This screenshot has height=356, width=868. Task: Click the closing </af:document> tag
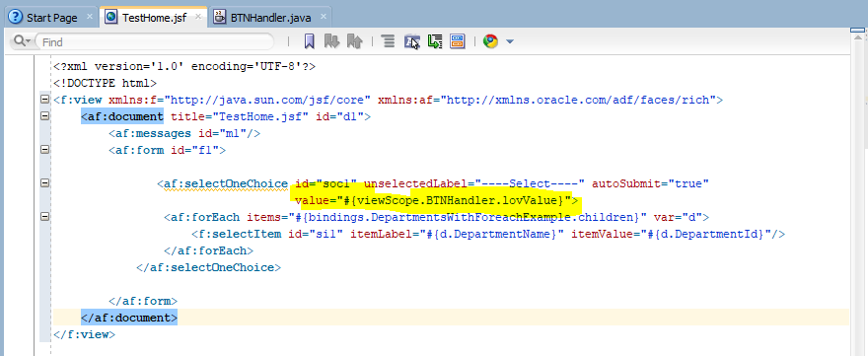point(129,318)
